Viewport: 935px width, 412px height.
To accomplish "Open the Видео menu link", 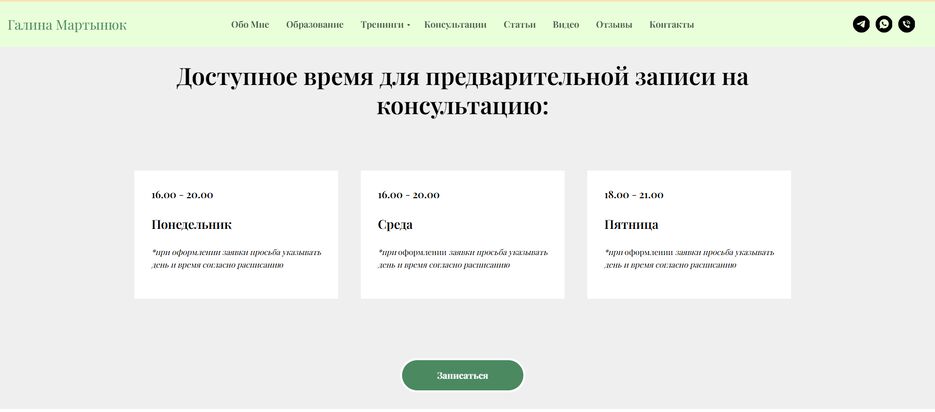I will point(566,24).
